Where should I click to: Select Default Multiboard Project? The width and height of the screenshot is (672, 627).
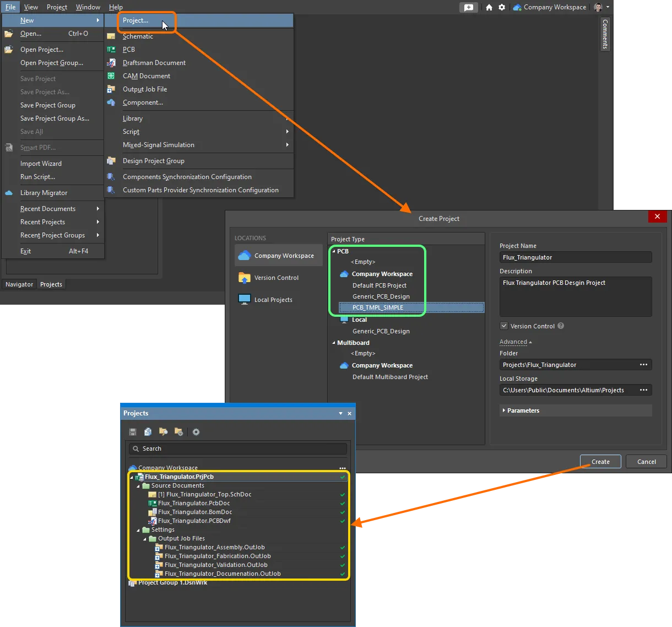click(x=390, y=377)
